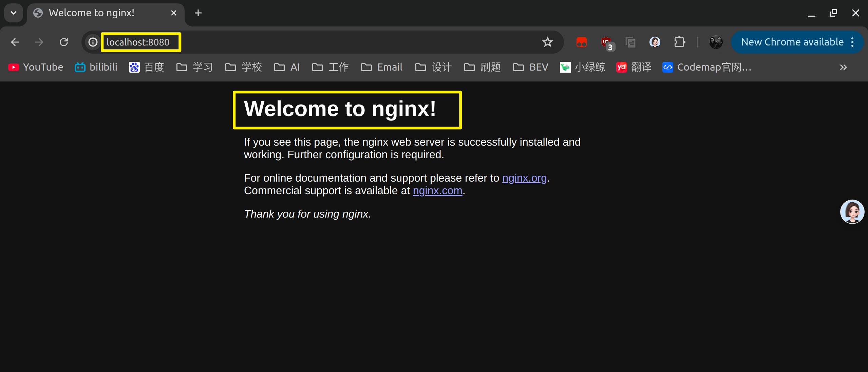Bookmark this page with the star
The height and width of the screenshot is (372, 868).
[x=547, y=42]
